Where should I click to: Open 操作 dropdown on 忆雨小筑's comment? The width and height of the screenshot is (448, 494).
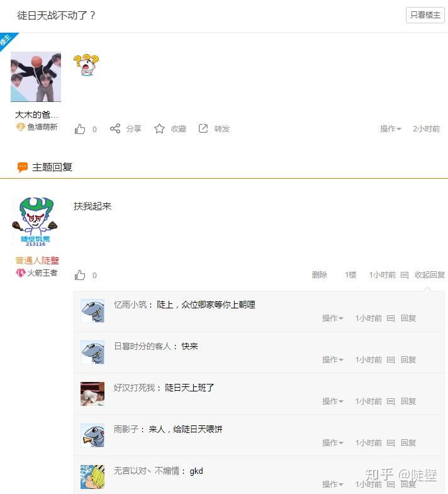coord(332,318)
